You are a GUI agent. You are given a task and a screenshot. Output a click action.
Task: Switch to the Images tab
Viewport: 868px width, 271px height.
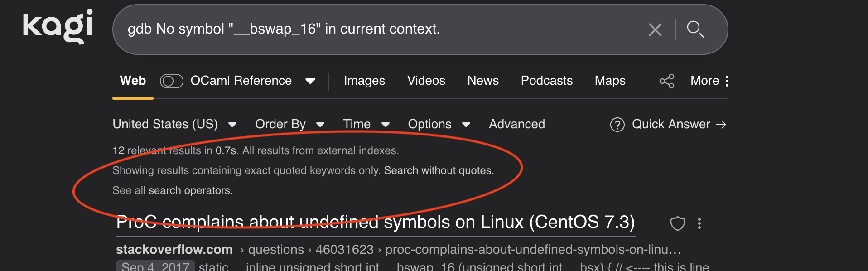[x=364, y=81]
